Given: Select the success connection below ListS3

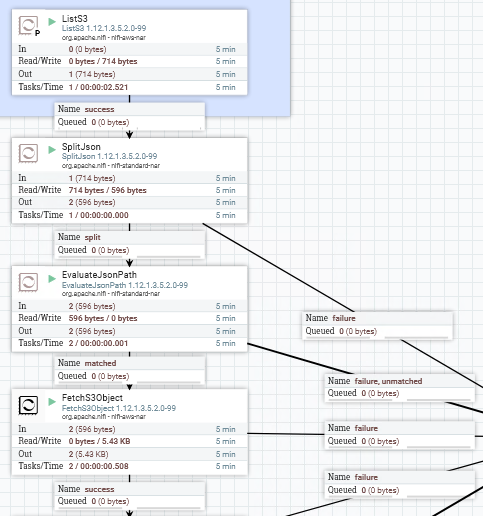Looking at the screenshot, I should pyautogui.click(x=130, y=116).
